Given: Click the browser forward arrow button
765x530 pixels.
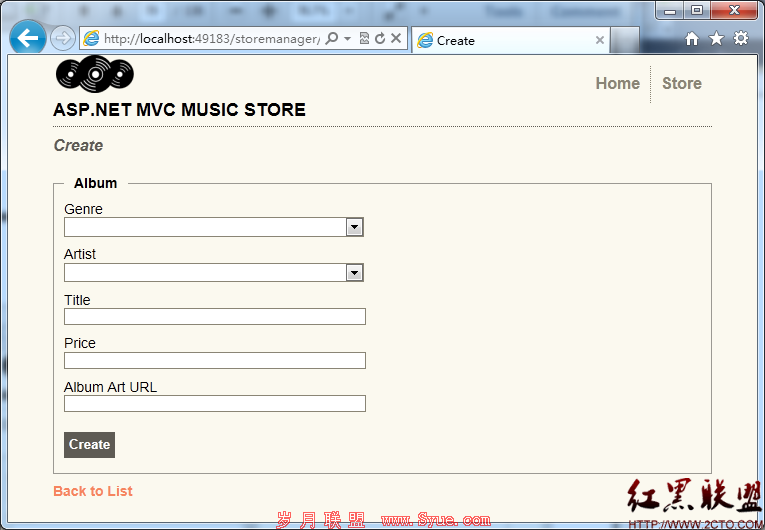Looking at the screenshot, I should pyautogui.click(x=63, y=38).
